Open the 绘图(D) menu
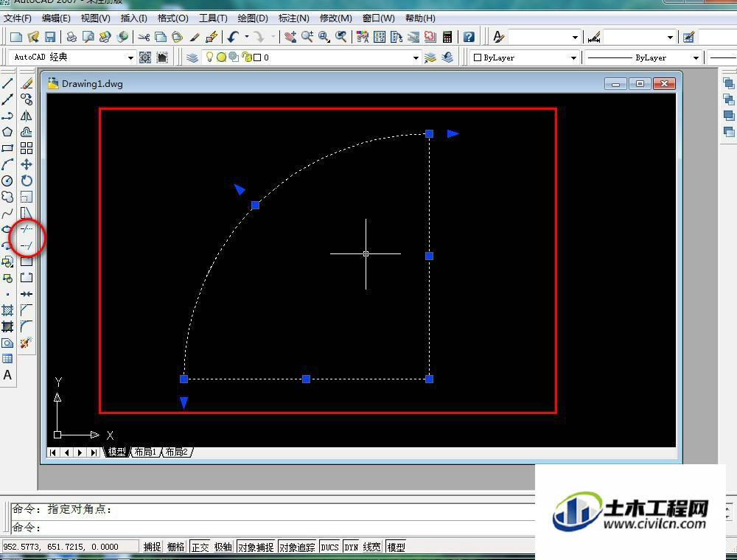The image size is (737, 560). click(x=253, y=18)
